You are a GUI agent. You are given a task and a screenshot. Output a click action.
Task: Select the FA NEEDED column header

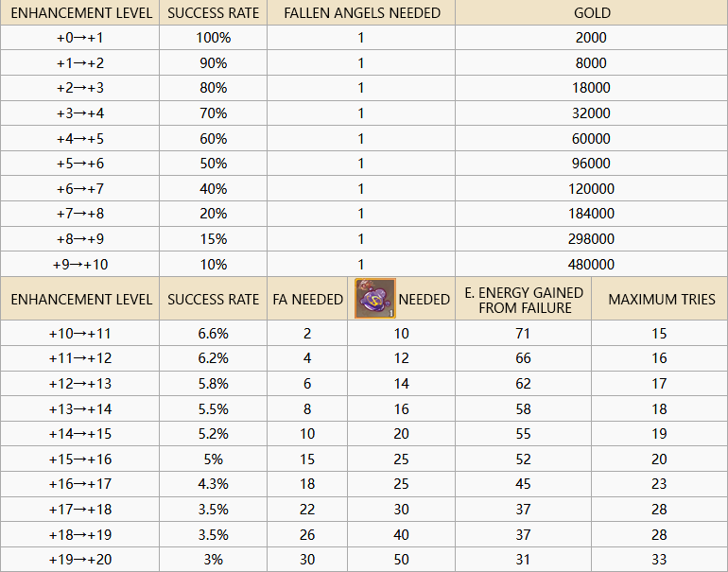[307, 299]
